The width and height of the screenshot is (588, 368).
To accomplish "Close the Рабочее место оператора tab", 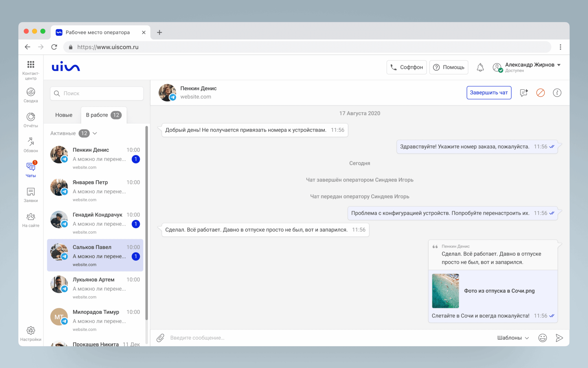I will pos(144,32).
